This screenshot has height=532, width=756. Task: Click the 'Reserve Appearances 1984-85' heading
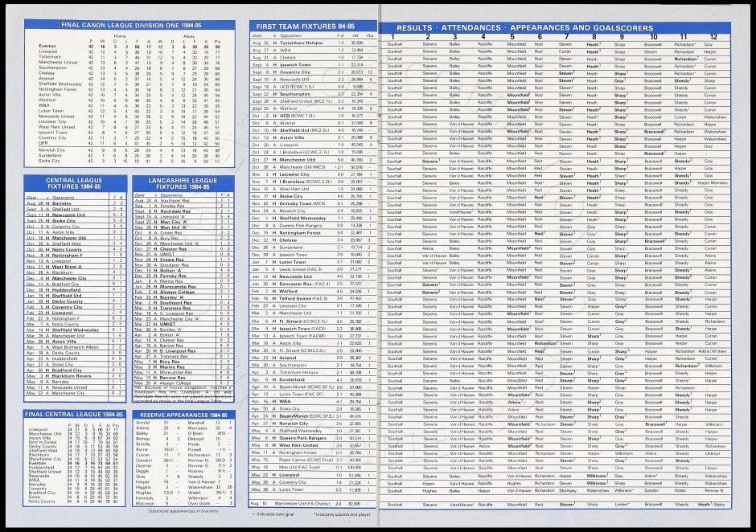coord(183,415)
